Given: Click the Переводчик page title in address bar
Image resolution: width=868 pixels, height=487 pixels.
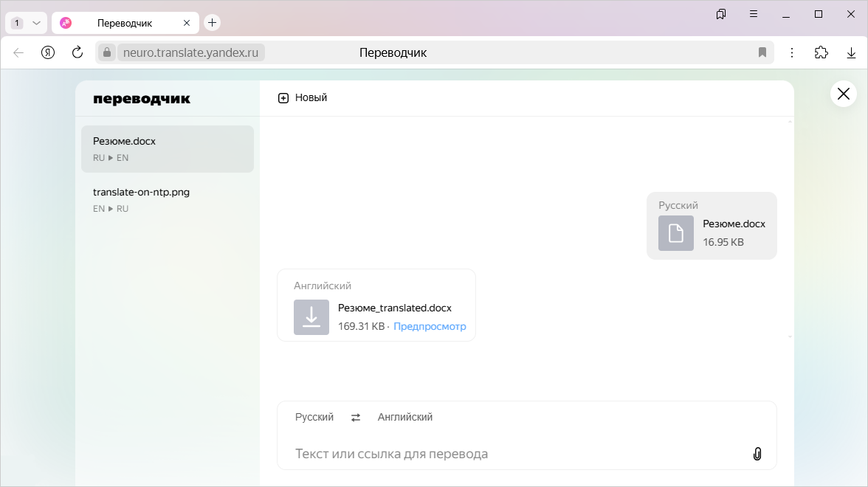Looking at the screenshot, I should 393,52.
